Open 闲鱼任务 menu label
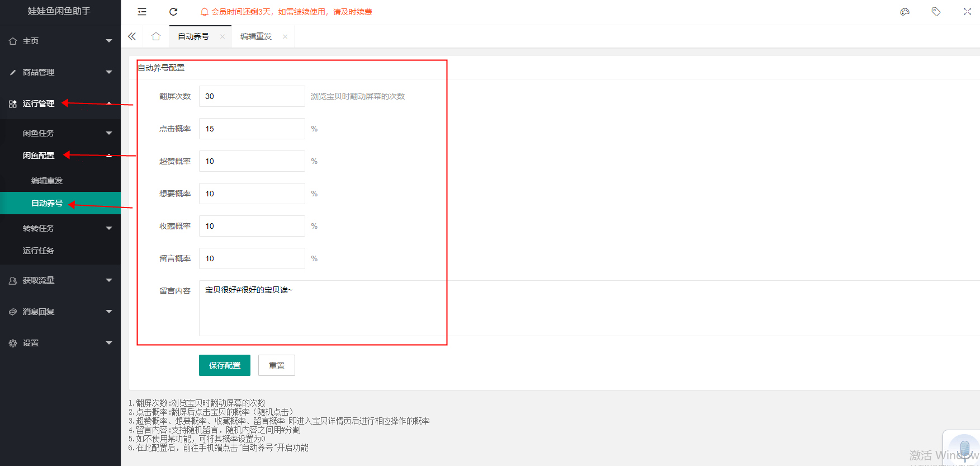980x466 pixels. pyautogui.click(x=39, y=133)
